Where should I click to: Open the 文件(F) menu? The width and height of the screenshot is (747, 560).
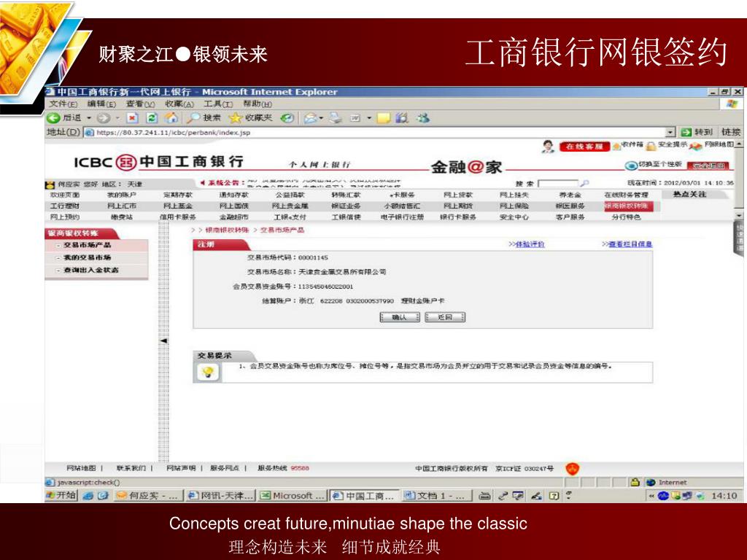tap(63, 104)
